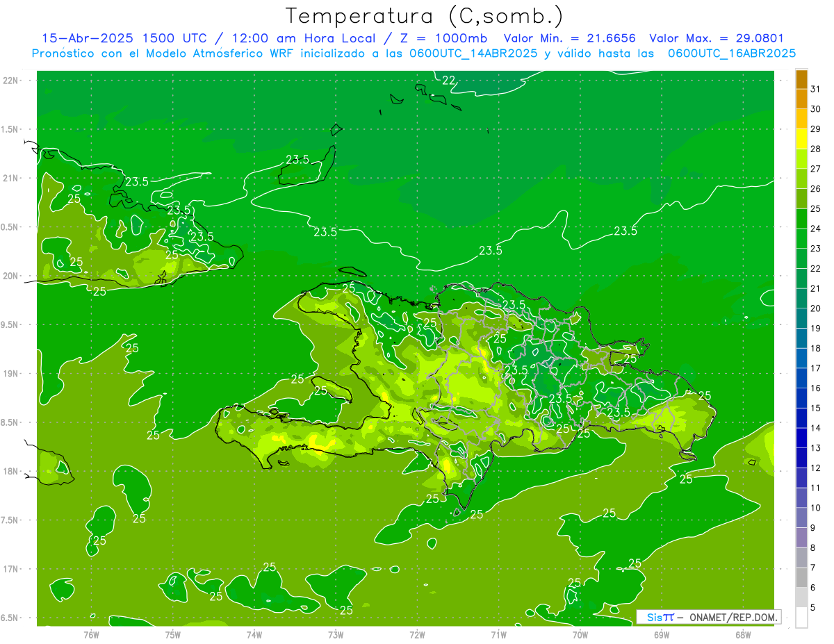Click the legend label '13'
Image resolution: width=834 pixels, height=644 pixels.
(x=815, y=448)
